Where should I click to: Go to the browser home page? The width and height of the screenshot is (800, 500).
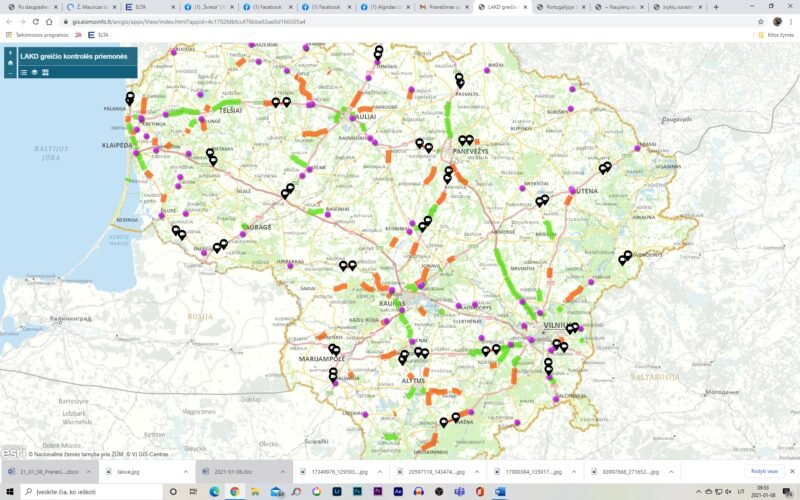[x=49, y=22]
